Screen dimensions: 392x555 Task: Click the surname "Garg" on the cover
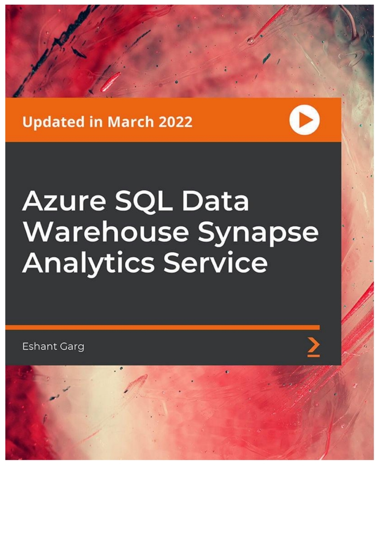click(x=72, y=347)
